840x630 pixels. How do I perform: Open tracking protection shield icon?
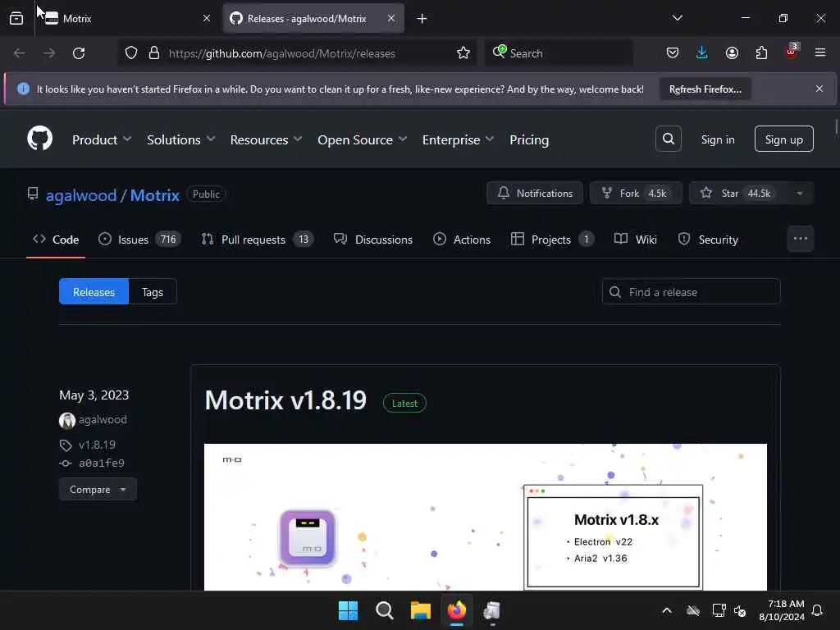click(131, 53)
